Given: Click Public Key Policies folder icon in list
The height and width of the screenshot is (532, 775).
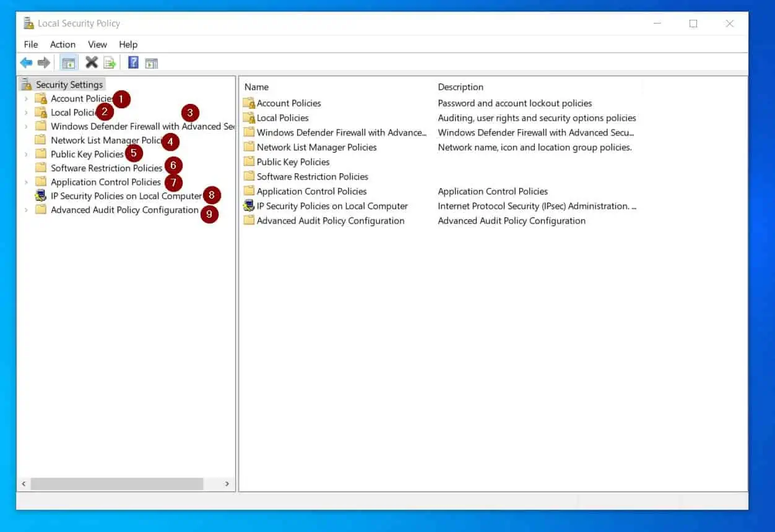Looking at the screenshot, I should point(249,162).
